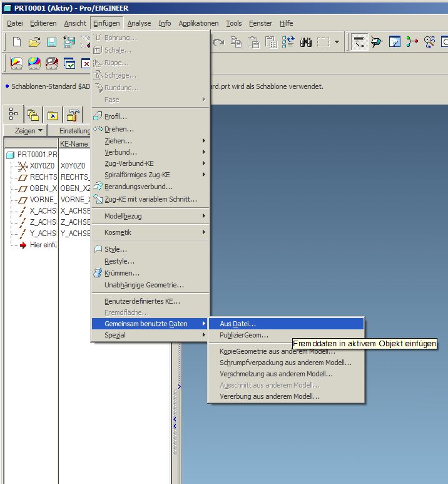This screenshot has width=448, height=484.
Task: Click the dashed selection box icon
Action: click(323, 42)
